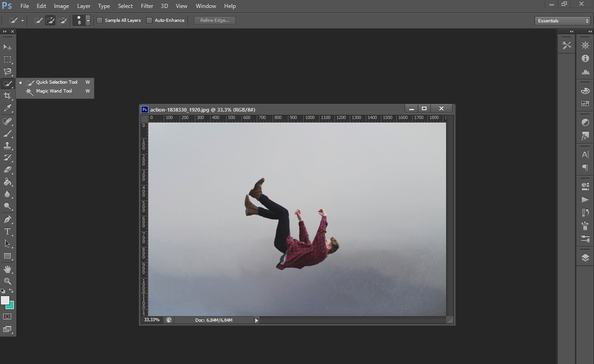Open the Filter menu
The width and height of the screenshot is (594, 364).
(x=147, y=6)
